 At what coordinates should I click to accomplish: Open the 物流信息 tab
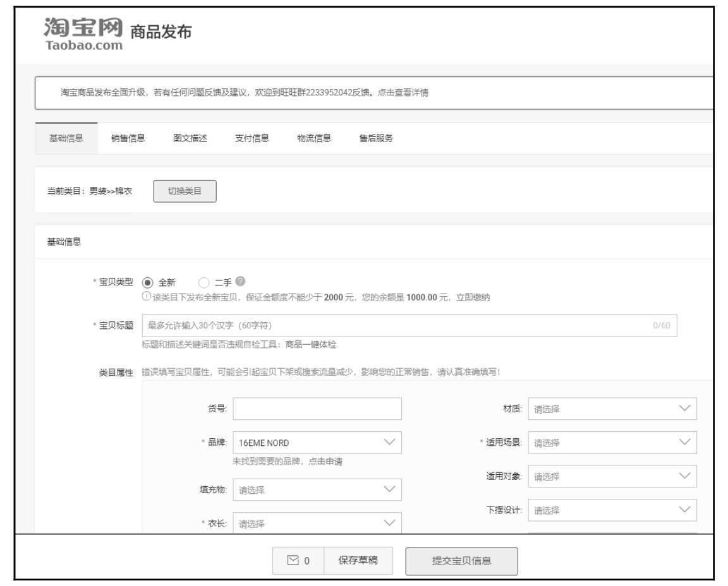314,139
